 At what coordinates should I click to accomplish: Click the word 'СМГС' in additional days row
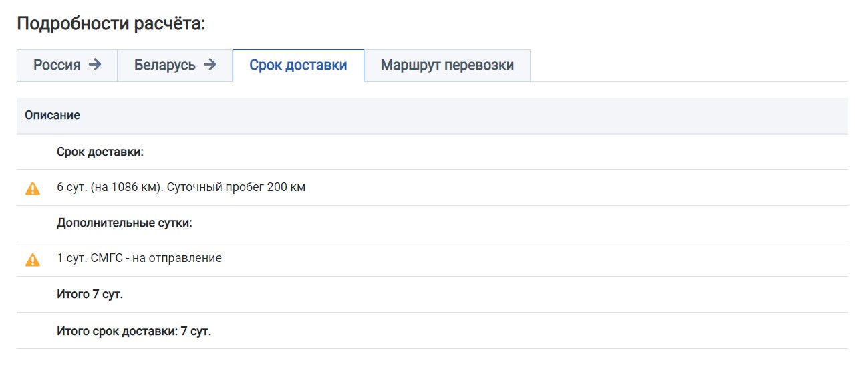(105, 258)
